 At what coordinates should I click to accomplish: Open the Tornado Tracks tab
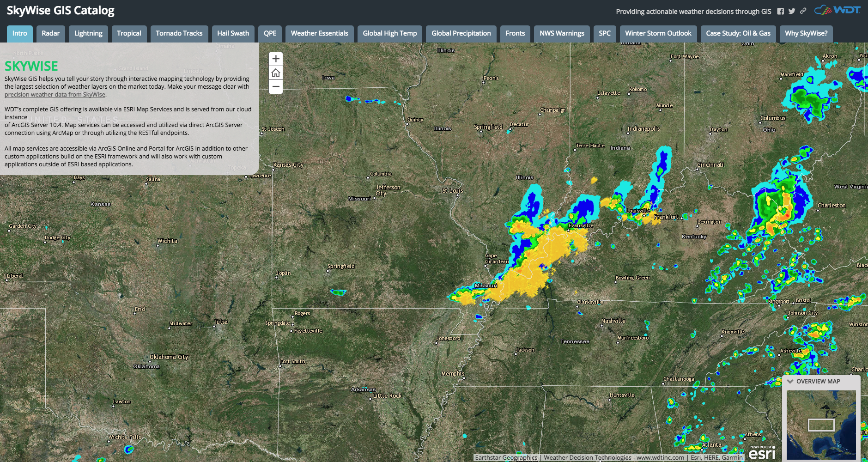coord(179,33)
